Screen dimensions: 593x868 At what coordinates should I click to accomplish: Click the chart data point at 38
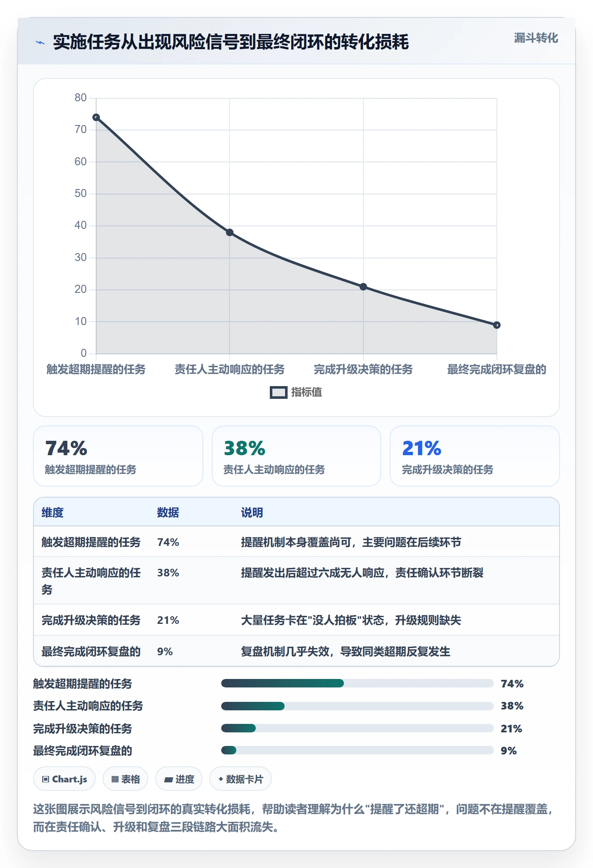230,232
